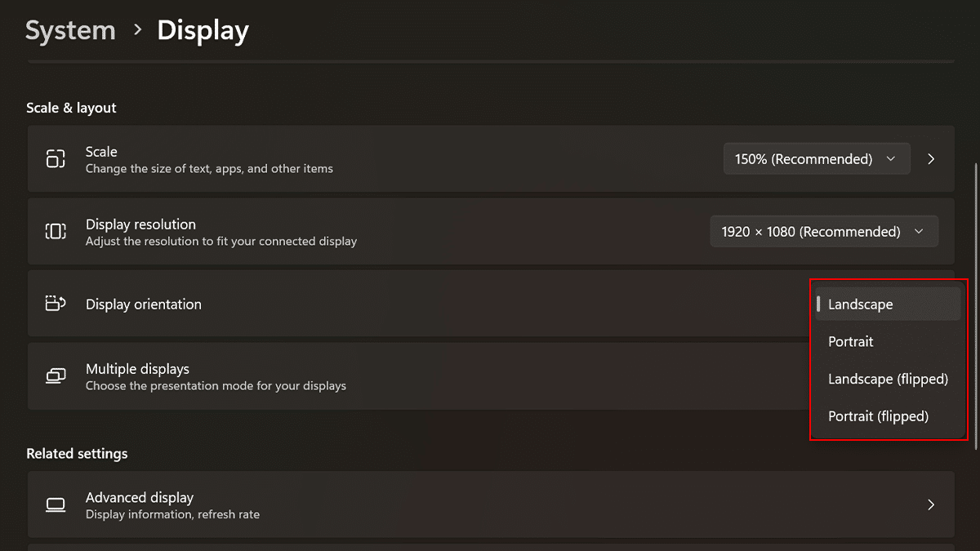Select the Landscape orientation option

point(861,304)
